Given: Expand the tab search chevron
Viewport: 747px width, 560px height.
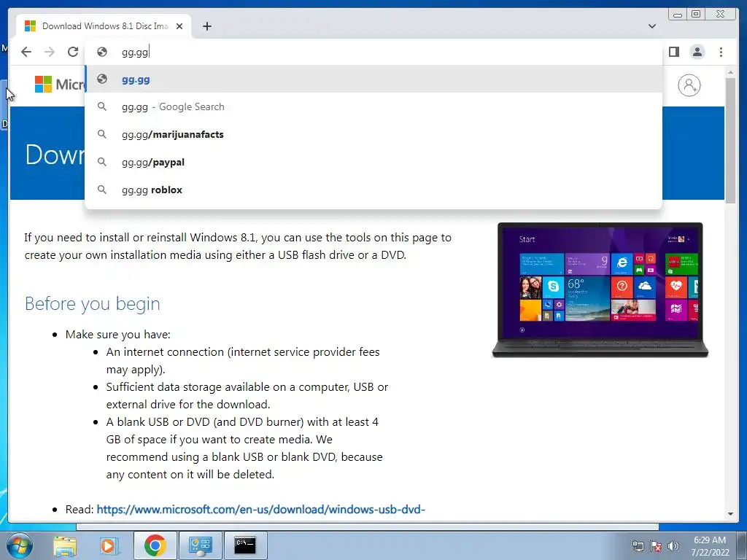Looking at the screenshot, I should (652, 26).
